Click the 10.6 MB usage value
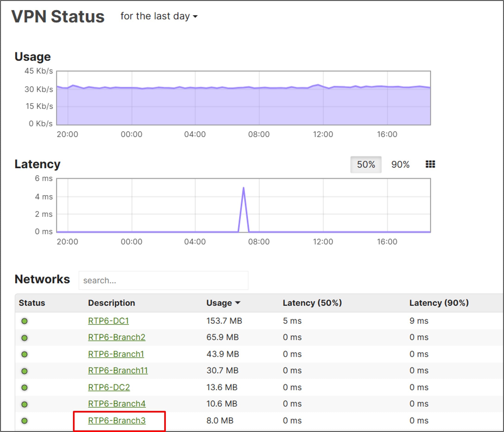This screenshot has width=504, height=432. (222, 403)
